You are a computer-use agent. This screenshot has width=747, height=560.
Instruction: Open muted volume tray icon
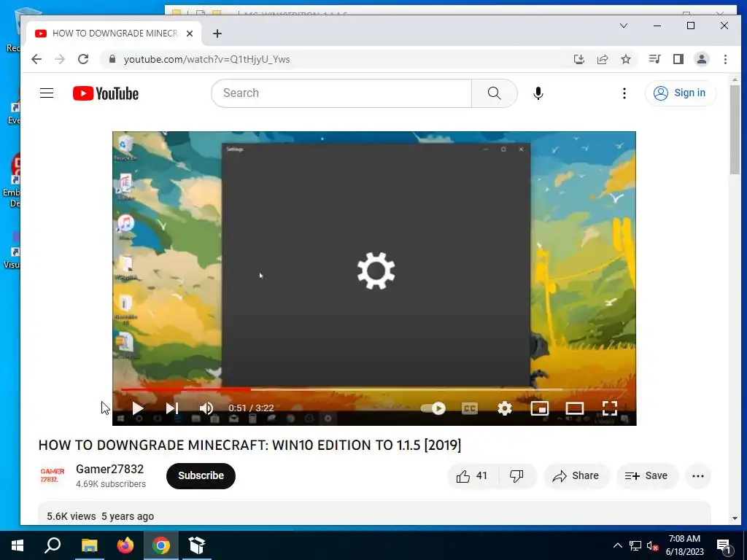tap(652, 545)
